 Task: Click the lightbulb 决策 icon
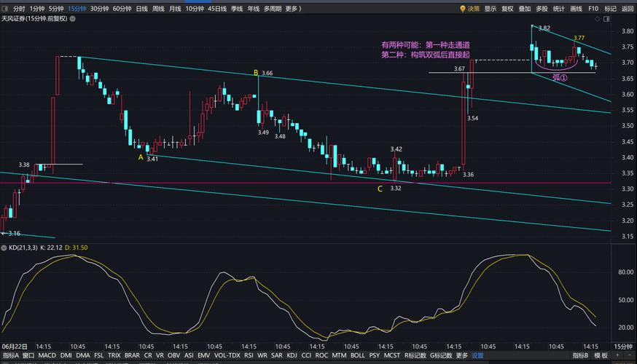click(462, 9)
